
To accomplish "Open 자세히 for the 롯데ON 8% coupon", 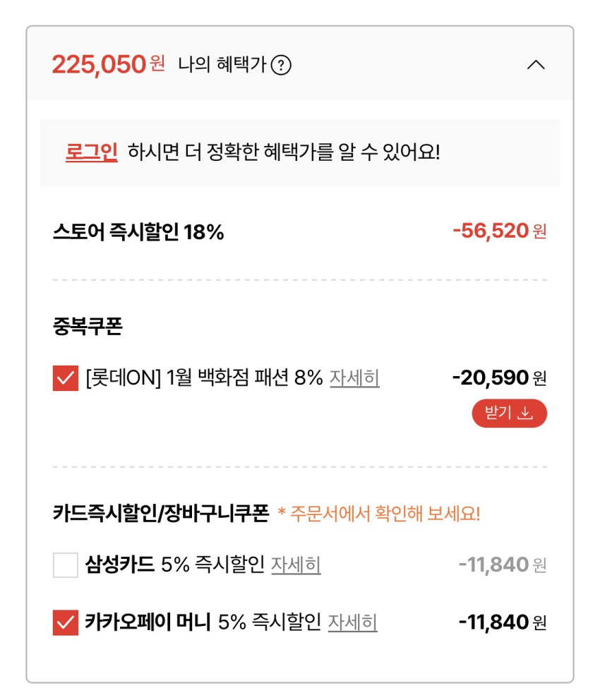I will [354, 378].
